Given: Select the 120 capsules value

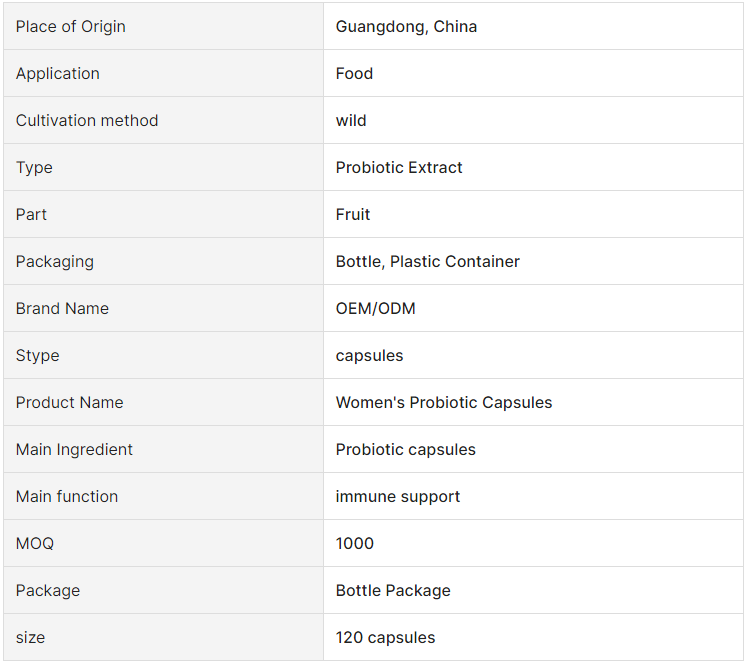Looking at the screenshot, I should (385, 638).
